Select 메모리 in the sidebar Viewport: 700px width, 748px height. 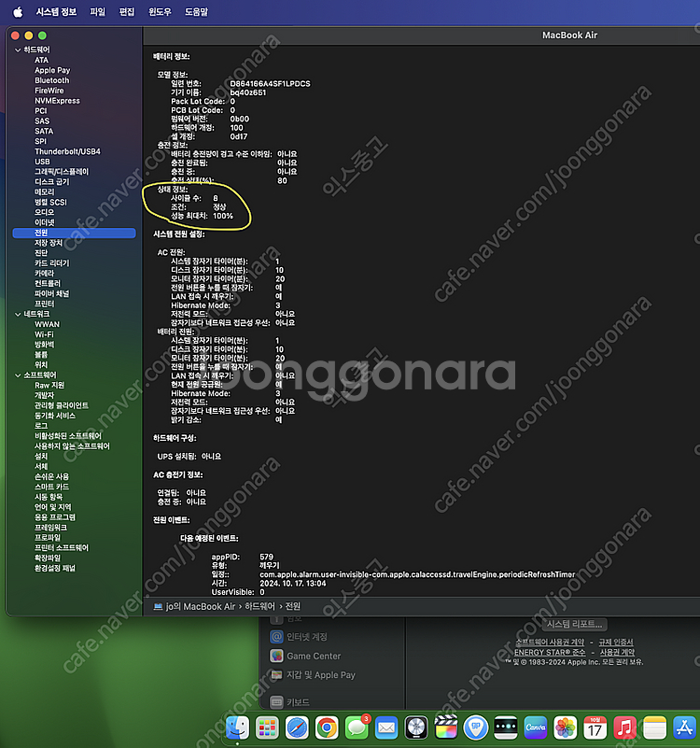(x=45, y=191)
